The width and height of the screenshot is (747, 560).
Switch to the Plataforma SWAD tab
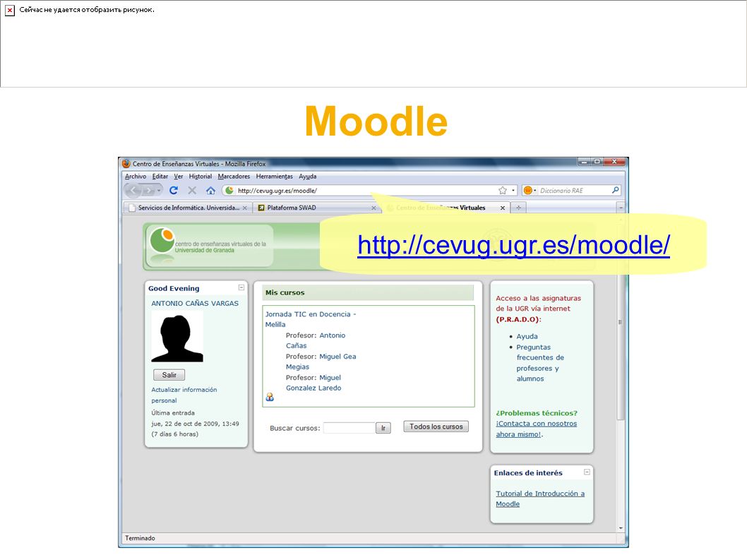316,208
